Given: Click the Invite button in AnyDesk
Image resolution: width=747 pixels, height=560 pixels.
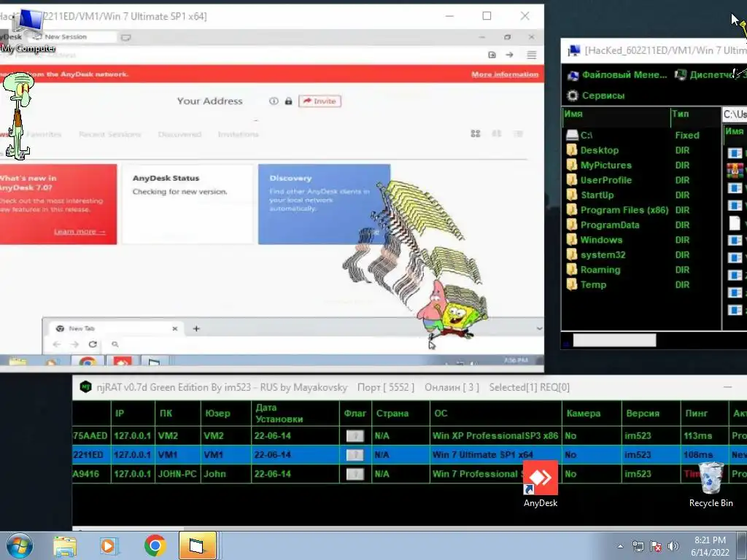Looking at the screenshot, I should point(320,101).
